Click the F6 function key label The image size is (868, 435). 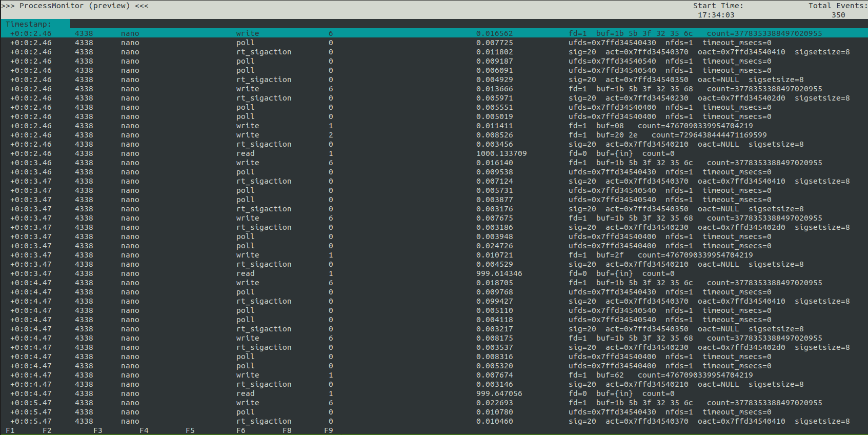(241, 430)
